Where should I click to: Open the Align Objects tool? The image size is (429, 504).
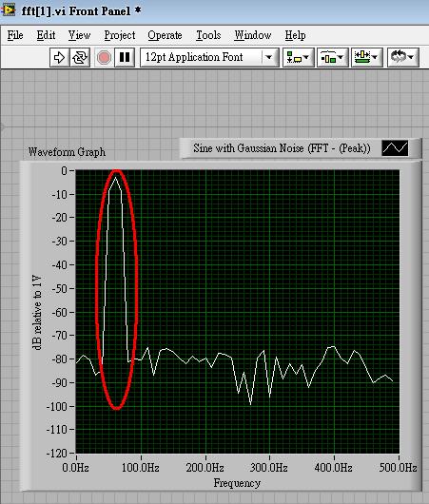pyautogui.click(x=298, y=58)
